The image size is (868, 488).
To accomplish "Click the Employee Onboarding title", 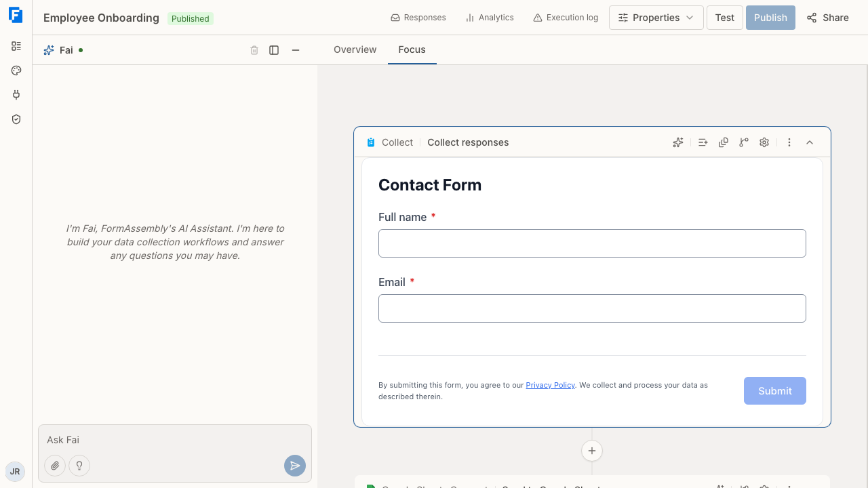I will pyautogui.click(x=101, y=18).
